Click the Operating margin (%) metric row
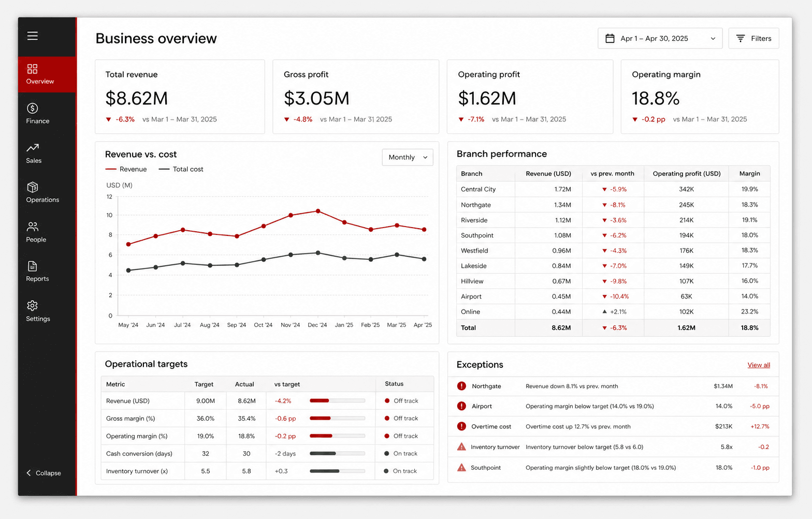 [267, 436]
